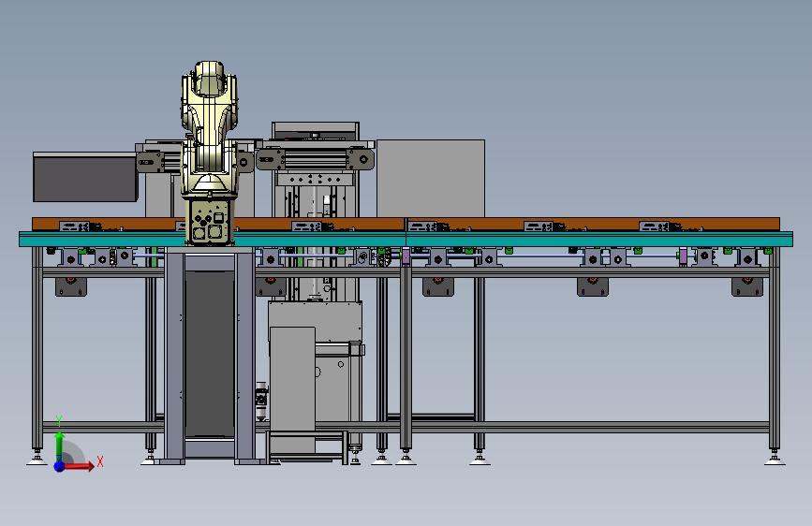Click the red X axis arrow of triad
The image size is (812, 526).
[80, 466]
